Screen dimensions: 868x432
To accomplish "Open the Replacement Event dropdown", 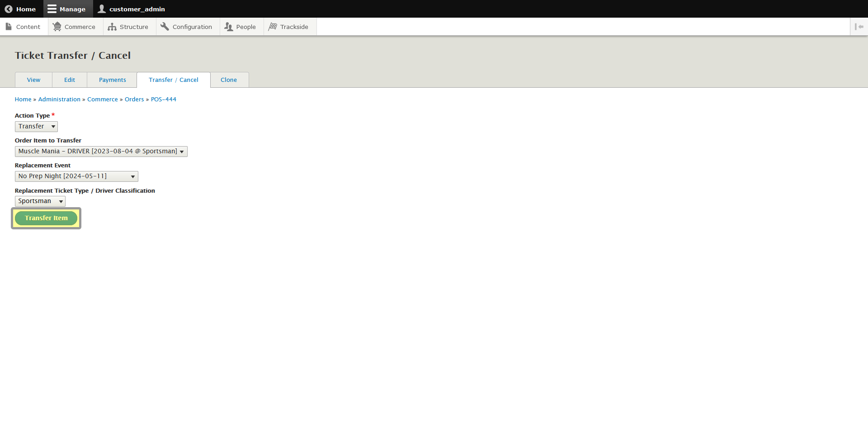I will coord(76,176).
